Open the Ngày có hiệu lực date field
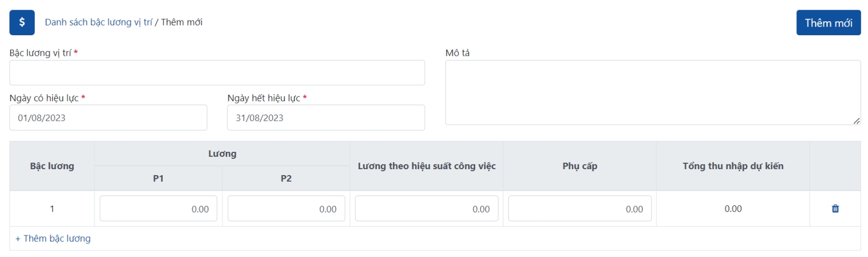868x257 pixels. (108, 118)
